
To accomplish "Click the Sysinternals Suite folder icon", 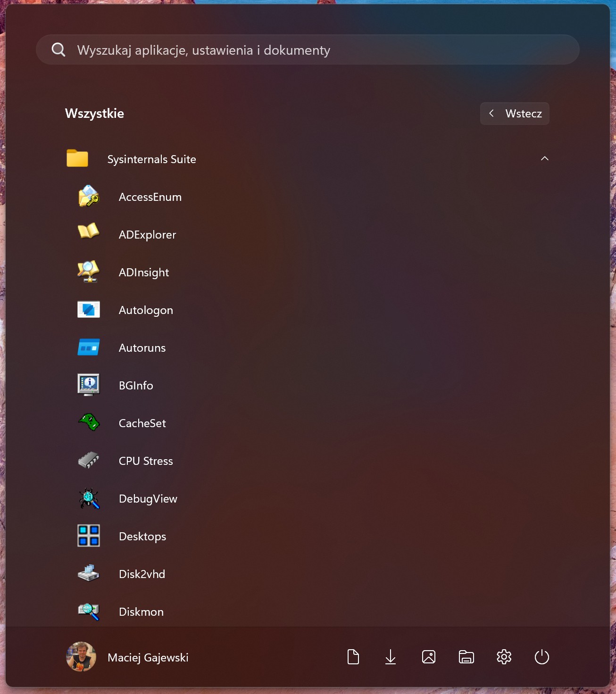I will [x=77, y=158].
